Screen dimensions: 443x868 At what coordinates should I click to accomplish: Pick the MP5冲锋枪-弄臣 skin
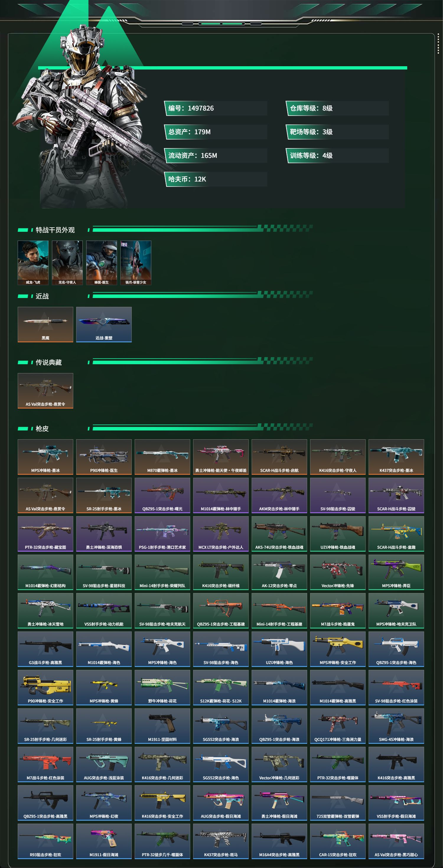(396, 572)
